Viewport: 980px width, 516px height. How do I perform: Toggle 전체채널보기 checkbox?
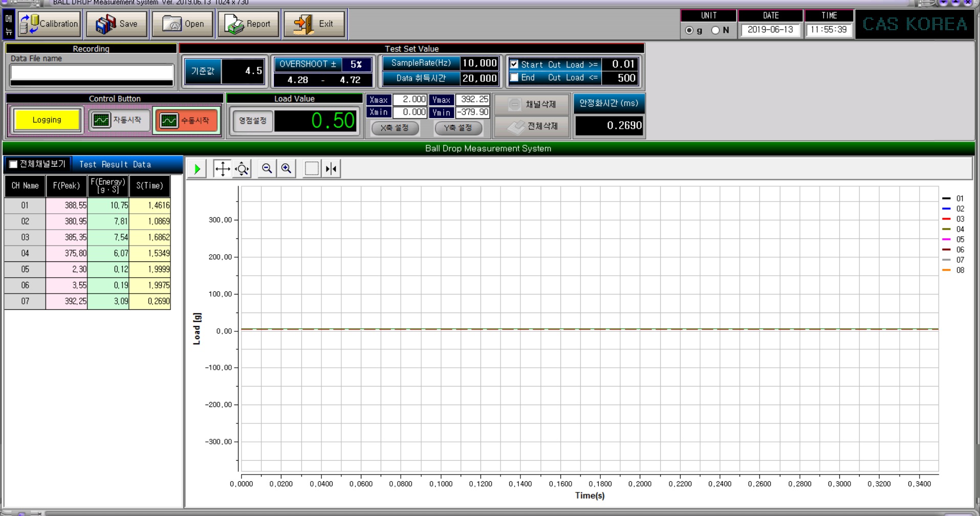[x=13, y=164]
